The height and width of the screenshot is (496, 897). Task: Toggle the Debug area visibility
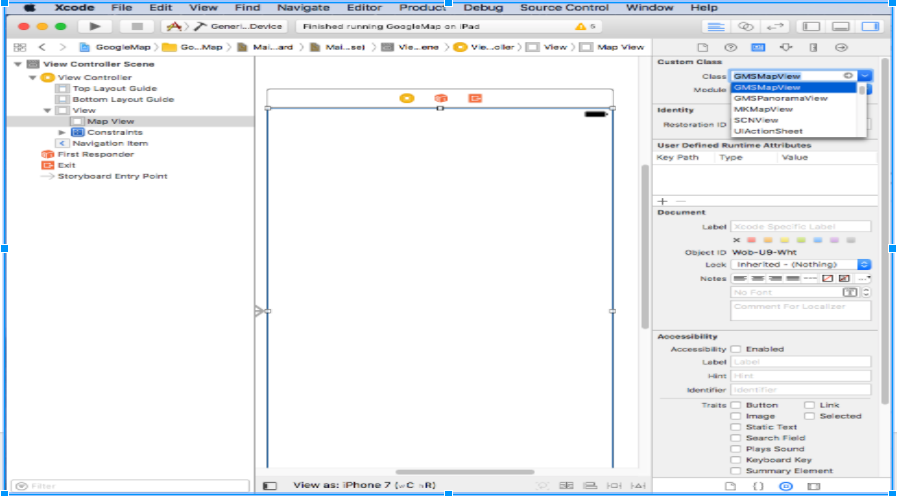click(840, 27)
